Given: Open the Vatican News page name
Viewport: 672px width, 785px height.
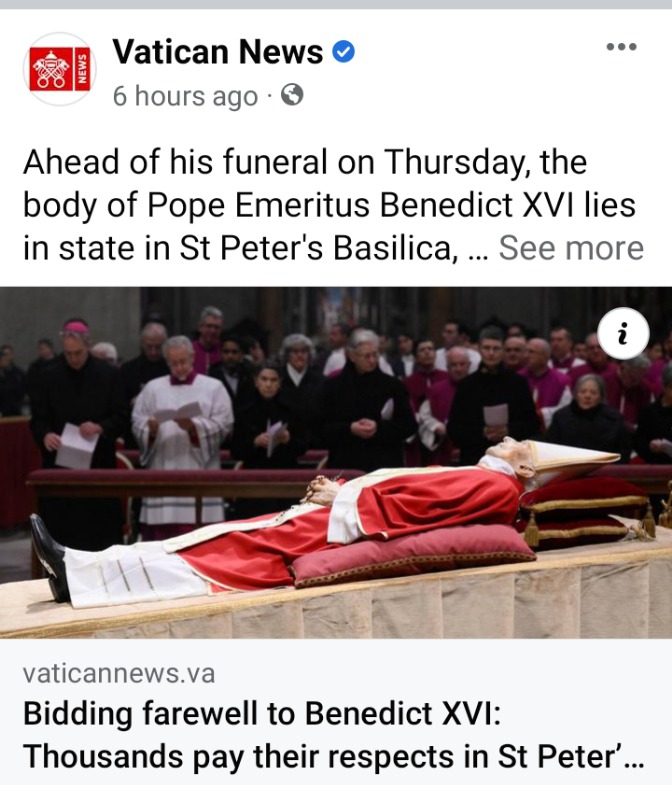Looking at the screenshot, I should 218,52.
